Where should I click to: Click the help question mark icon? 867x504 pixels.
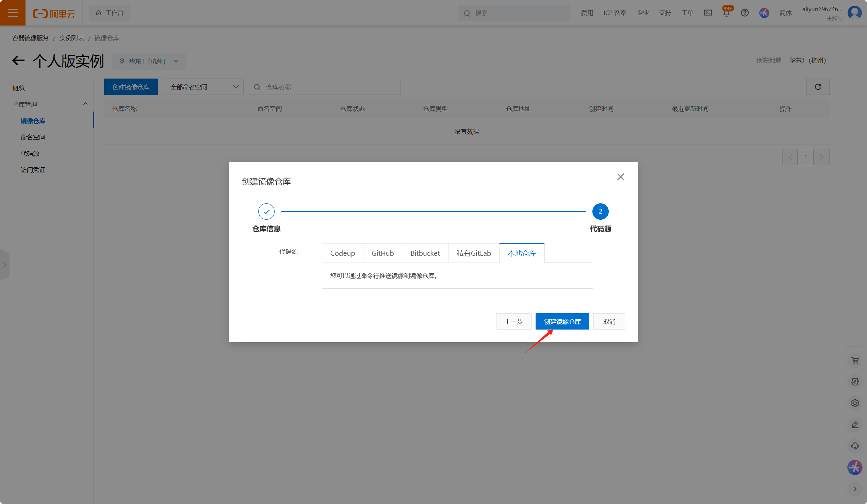[745, 13]
